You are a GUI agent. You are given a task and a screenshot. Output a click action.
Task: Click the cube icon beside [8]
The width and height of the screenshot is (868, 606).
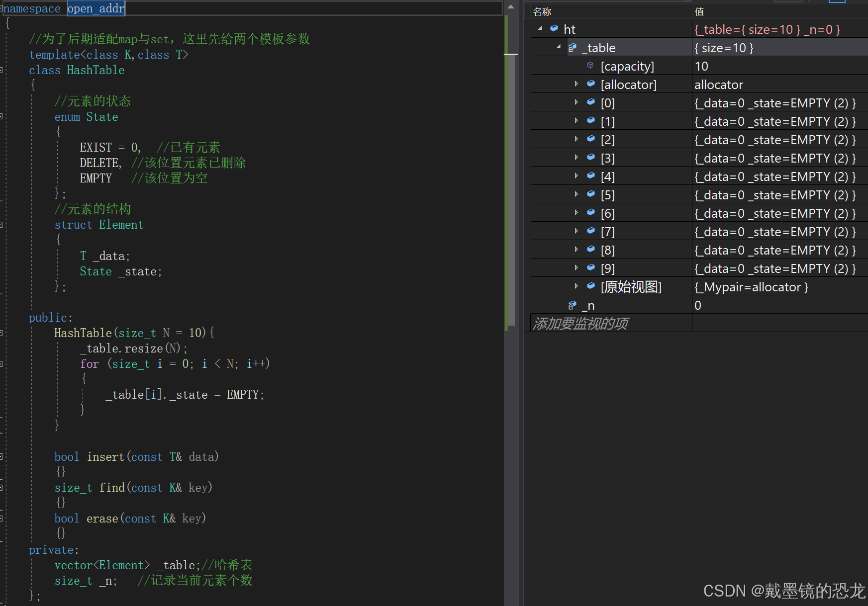click(x=591, y=250)
